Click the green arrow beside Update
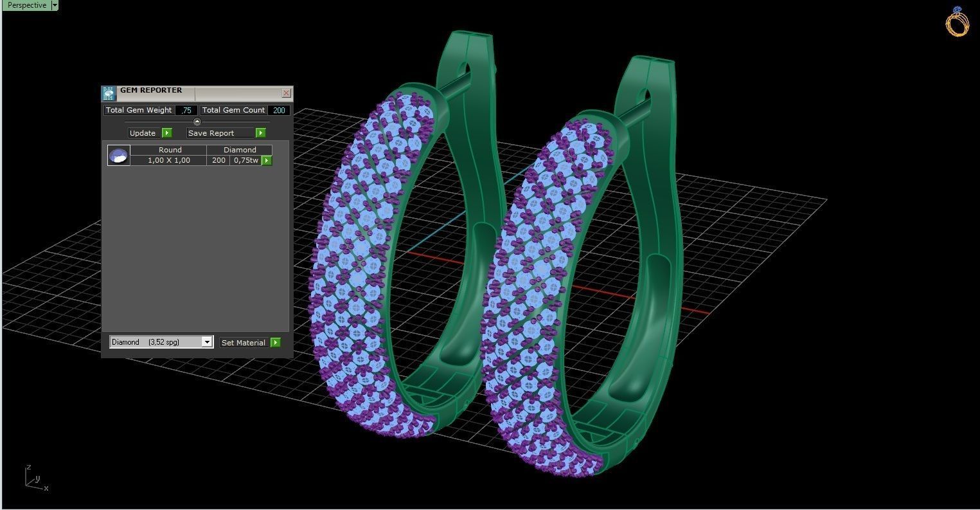The image size is (980, 510). pos(167,133)
